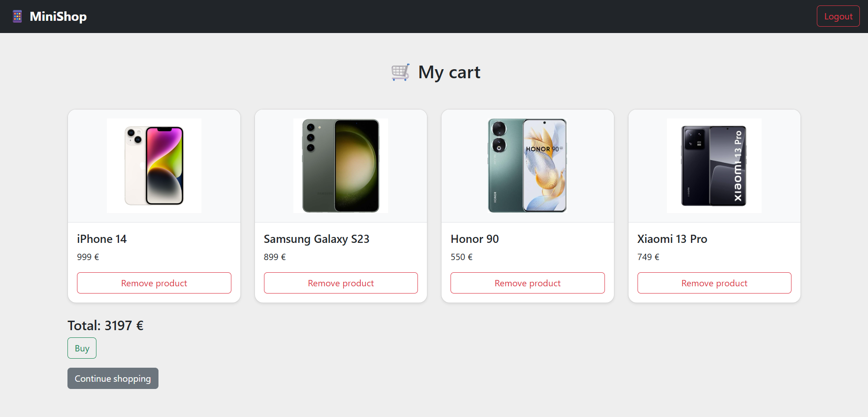Screen dimensions: 868x417
Task: Click the Honor 90 product image
Action: click(528, 166)
